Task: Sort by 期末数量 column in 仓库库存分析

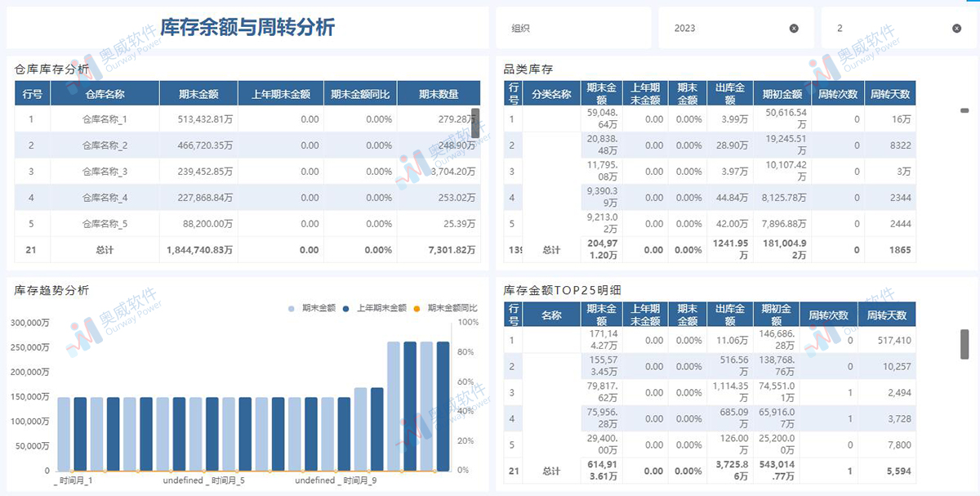Action: (439, 94)
